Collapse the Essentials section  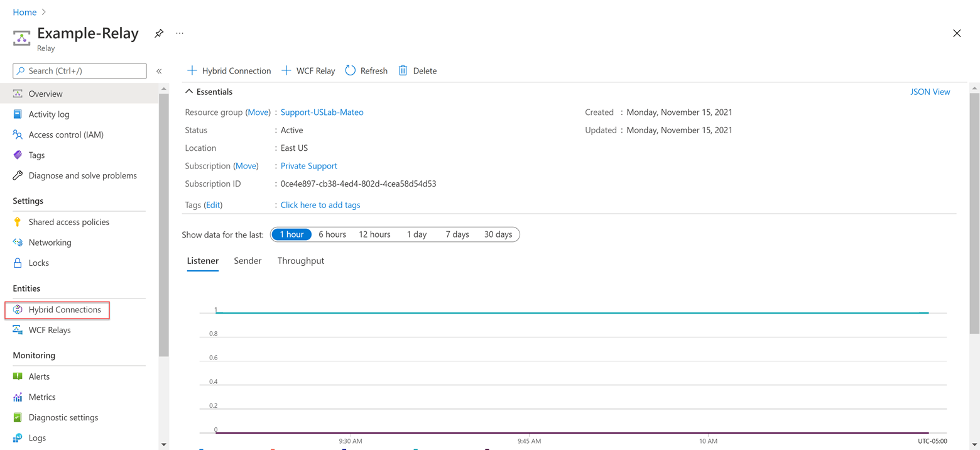pyautogui.click(x=188, y=91)
